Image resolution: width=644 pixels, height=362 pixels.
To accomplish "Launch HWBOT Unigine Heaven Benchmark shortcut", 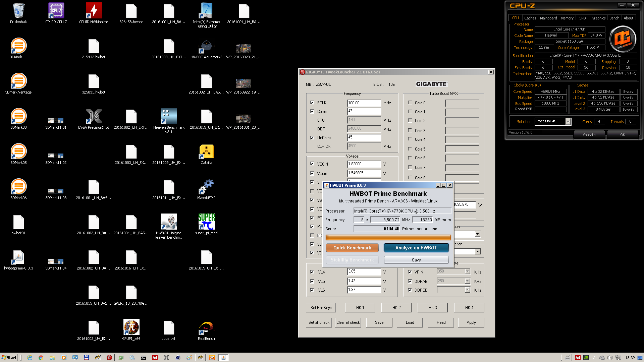I will pos(169,227).
